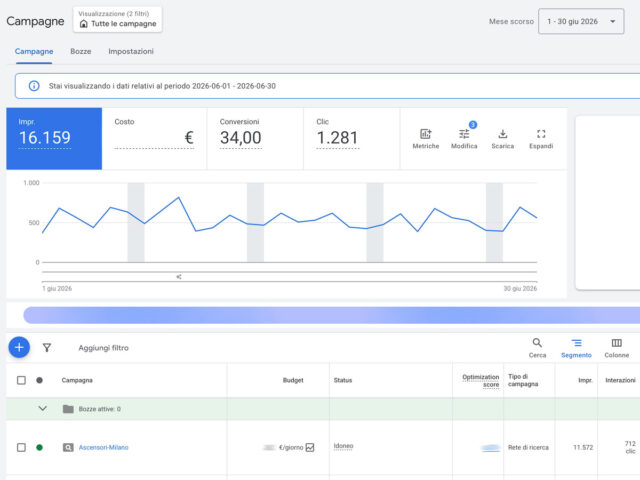Sort by the Impr. column header
The width and height of the screenshot is (640, 480).
click(x=585, y=380)
